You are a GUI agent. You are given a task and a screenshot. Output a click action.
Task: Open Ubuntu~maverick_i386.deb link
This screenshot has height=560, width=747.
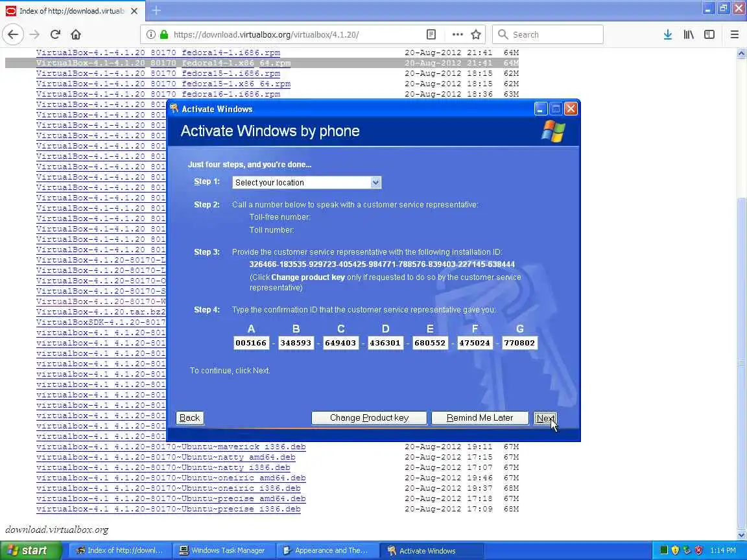tap(171, 447)
